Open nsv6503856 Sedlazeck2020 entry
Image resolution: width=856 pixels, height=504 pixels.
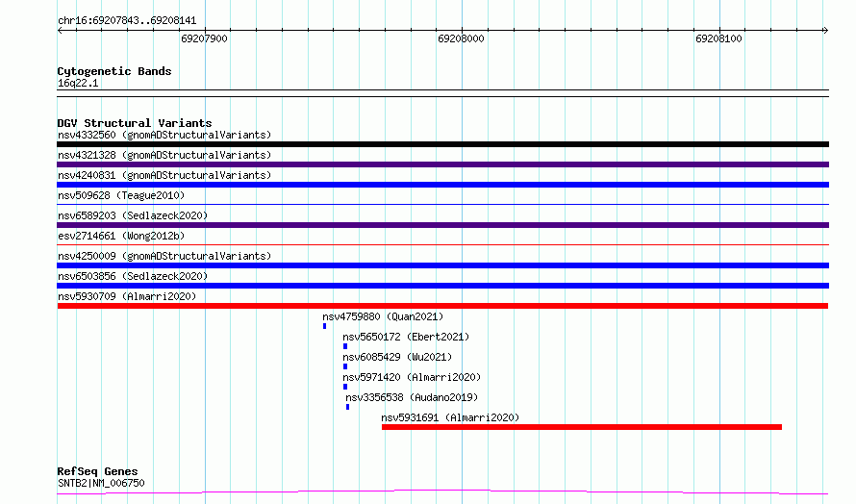[133, 276]
